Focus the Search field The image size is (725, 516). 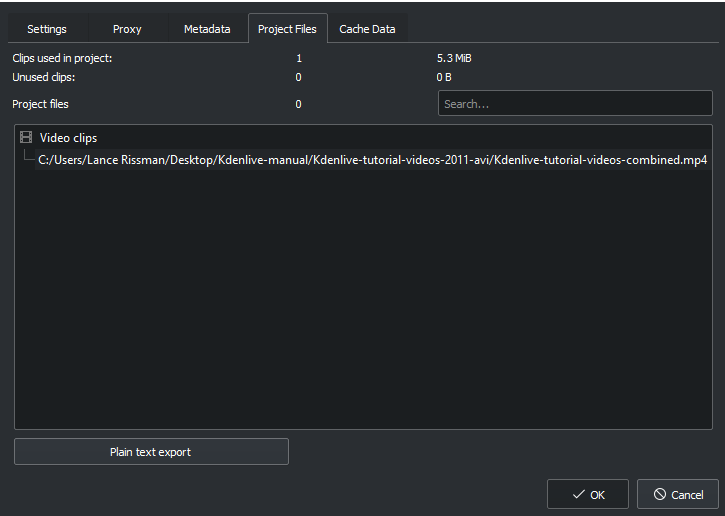575,104
